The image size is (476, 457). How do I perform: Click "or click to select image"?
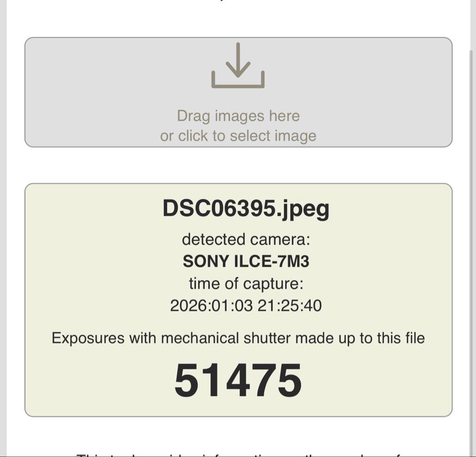tap(238, 136)
